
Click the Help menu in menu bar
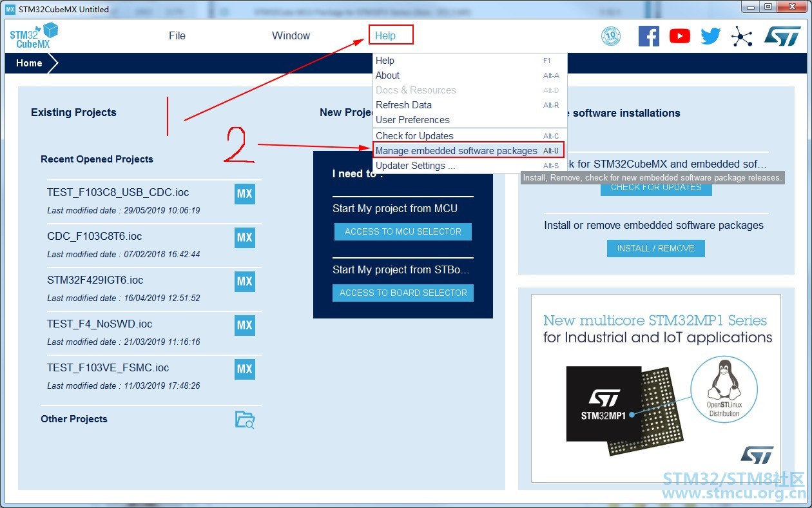coord(385,36)
